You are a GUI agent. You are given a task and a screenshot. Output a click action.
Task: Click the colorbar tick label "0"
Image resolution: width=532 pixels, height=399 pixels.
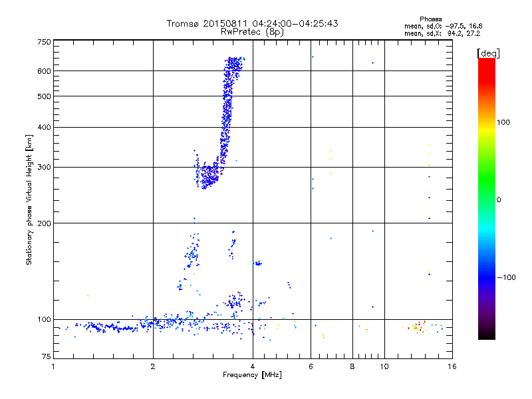pyautogui.click(x=499, y=199)
